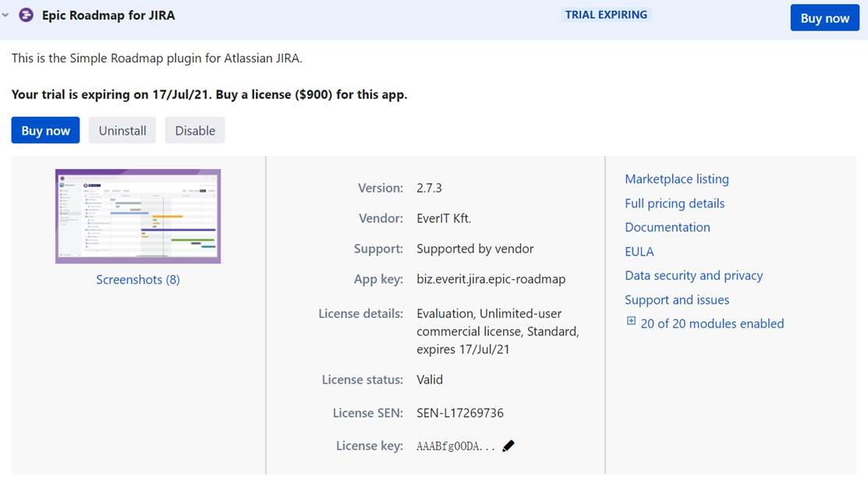Screen dimensions: 868x481
Task: Click the TRIAL EXPIRING status badge
Action: (606, 15)
